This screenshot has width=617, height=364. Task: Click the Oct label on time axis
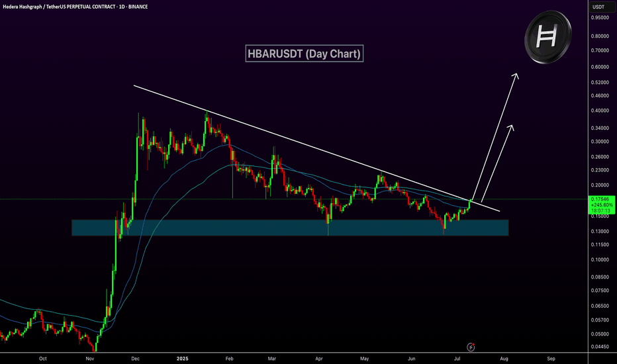pos(43,359)
